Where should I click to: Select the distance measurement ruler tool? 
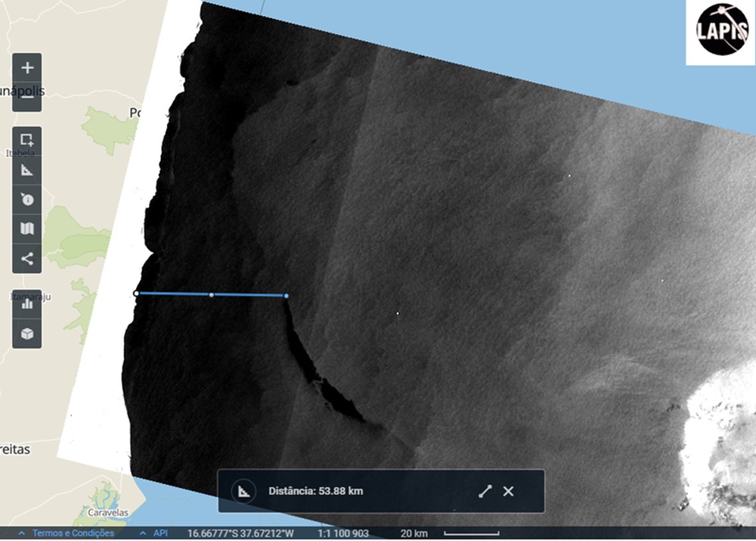coord(26,169)
